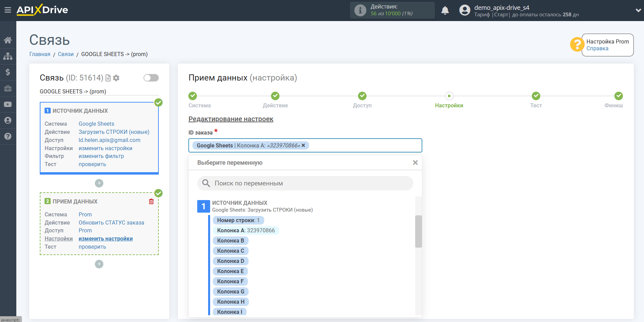Select the Колонка B variable

click(x=231, y=240)
